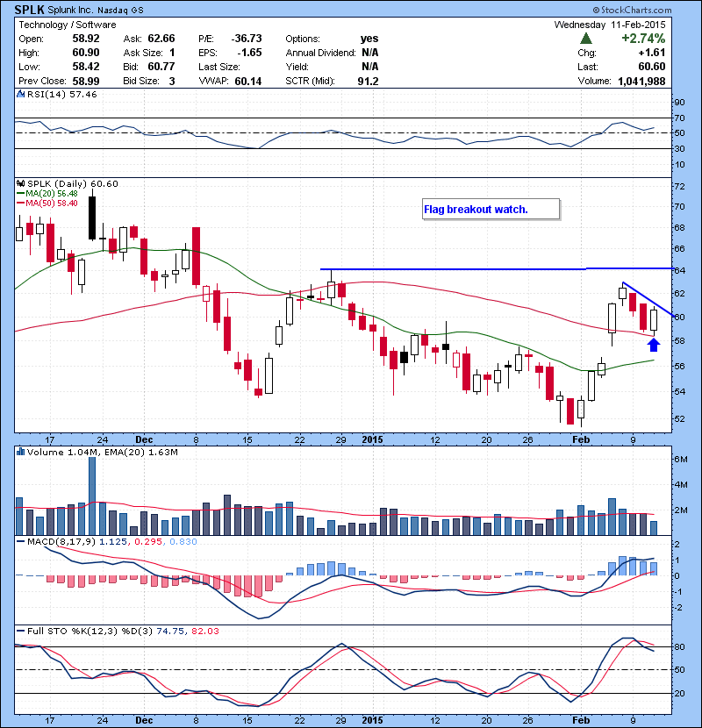
Task: Select the Last price 60.60 in header
Action: pyautogui.click(x=652, y=67)
